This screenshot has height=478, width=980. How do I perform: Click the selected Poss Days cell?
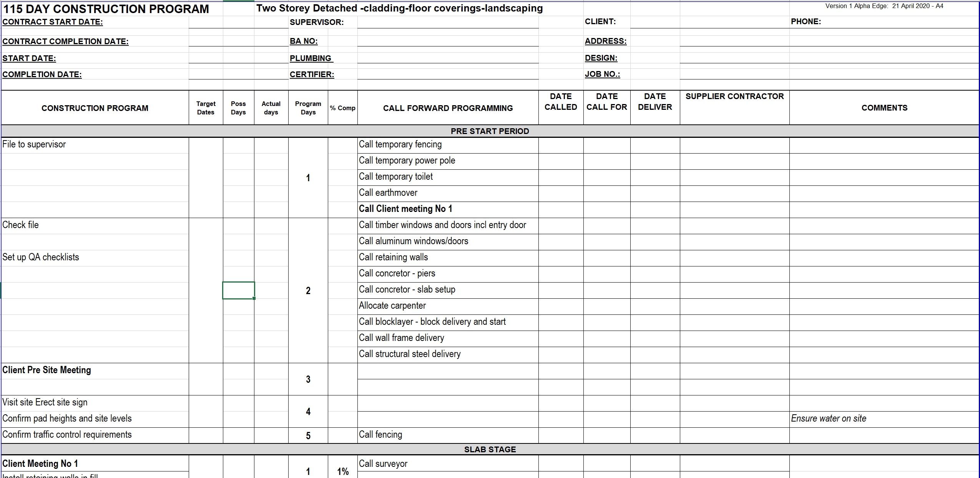(x=238, y=290)
